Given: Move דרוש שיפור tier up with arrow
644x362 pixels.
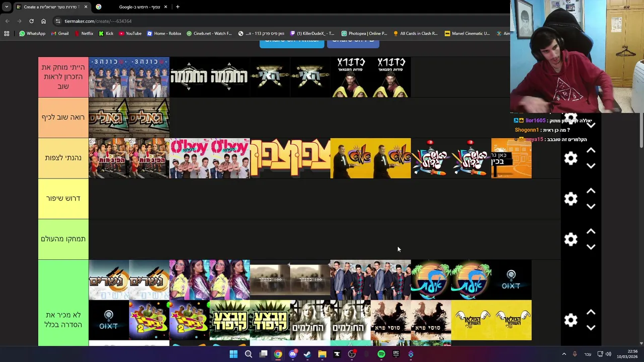Looking at the screenshot, I should pyautogui.click(x=591, y=191).
